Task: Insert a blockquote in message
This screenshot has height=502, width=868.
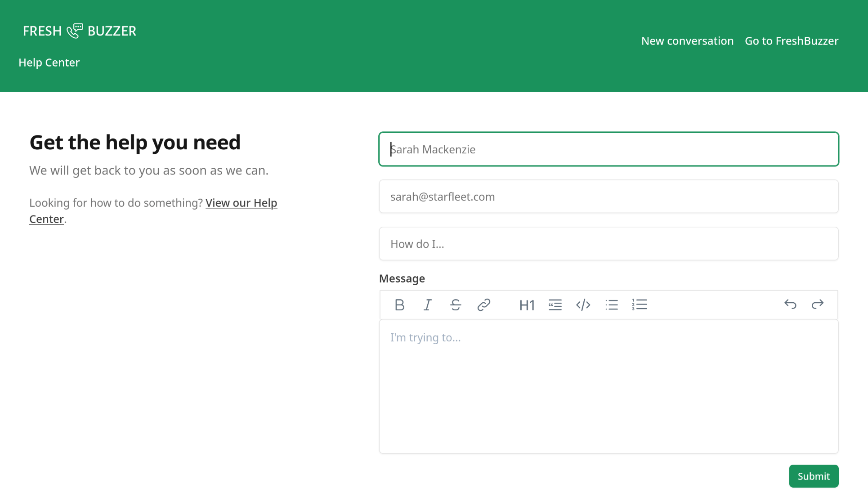Action: (555, 305)
